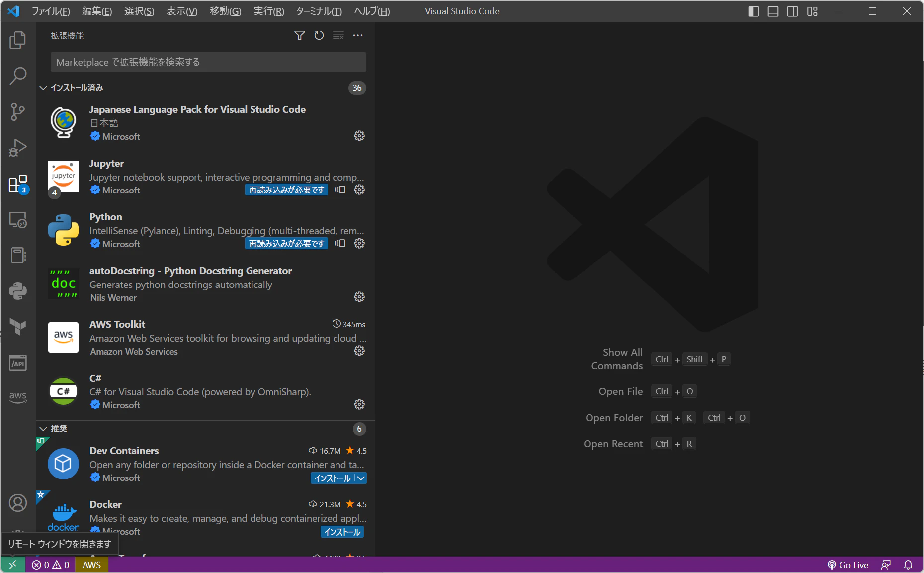Open Dev Containers install dropdown arrow
Viewport: 924px width, 573px height.
coord(361,478)
